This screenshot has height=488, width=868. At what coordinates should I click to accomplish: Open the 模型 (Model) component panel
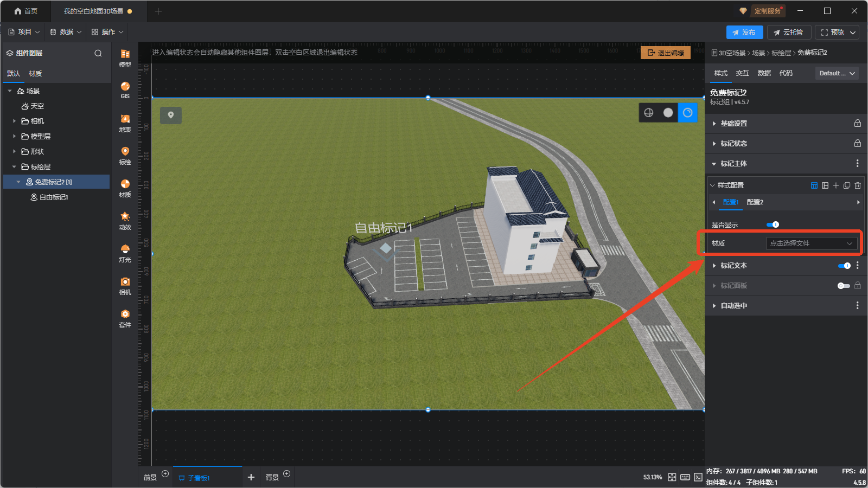125,57
